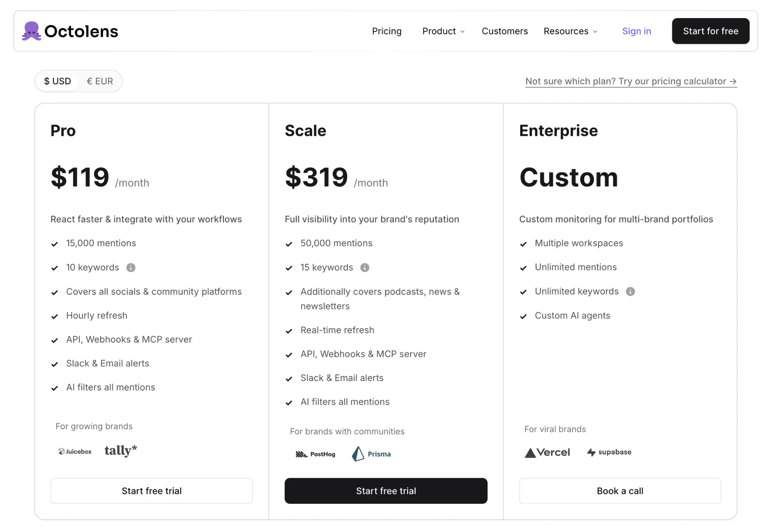Click the Start for free button
Screen dimensions: 771x532
click(710, 31)
